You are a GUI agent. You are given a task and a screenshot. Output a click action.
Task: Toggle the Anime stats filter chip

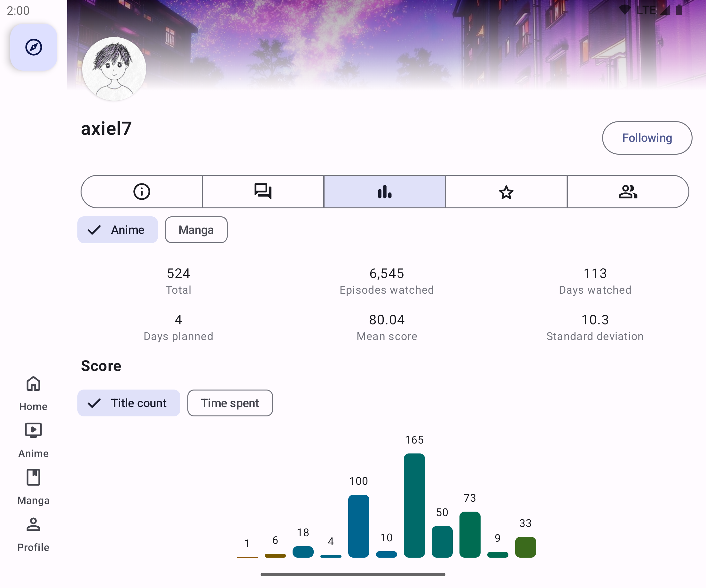[x=117, y=230]
